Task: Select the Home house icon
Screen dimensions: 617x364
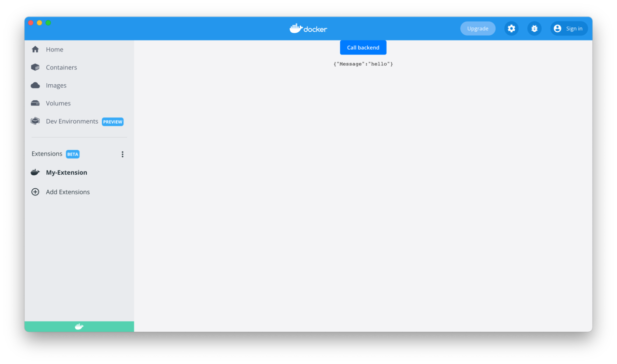Action: 35,49
